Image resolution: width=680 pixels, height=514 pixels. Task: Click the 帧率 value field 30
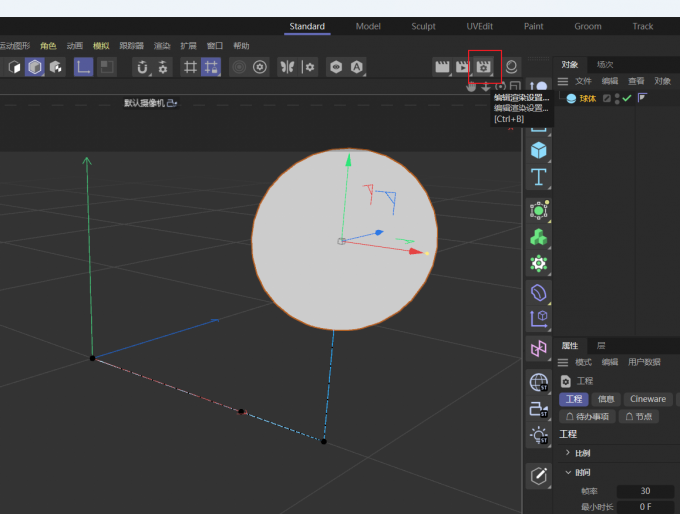coord(645,491)
